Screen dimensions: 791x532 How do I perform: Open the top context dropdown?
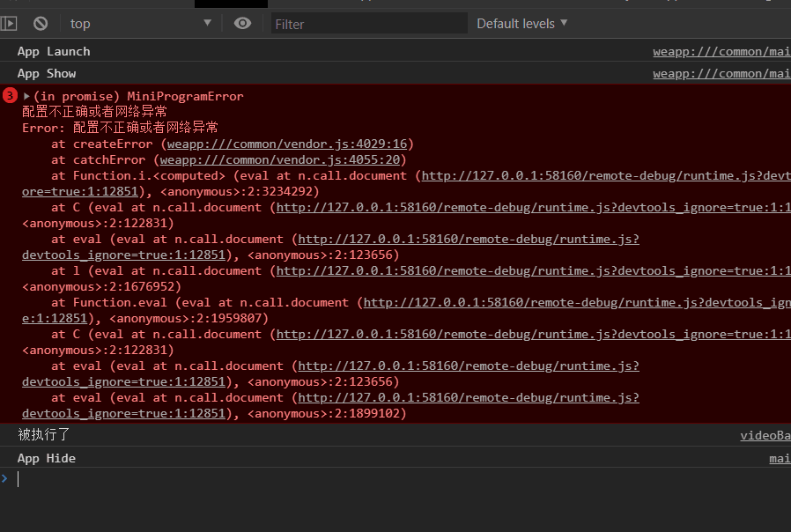click(140, 23)
